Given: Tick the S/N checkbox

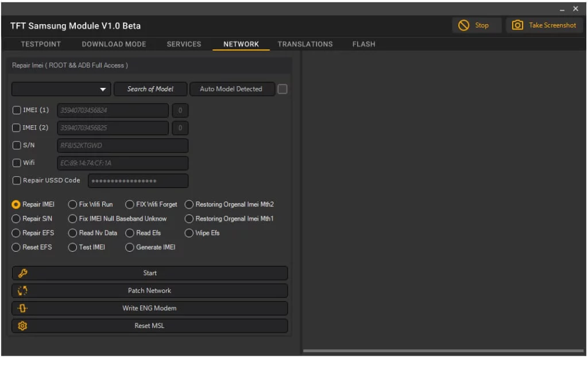Looking at the screenshot, I should click(17, 145).
